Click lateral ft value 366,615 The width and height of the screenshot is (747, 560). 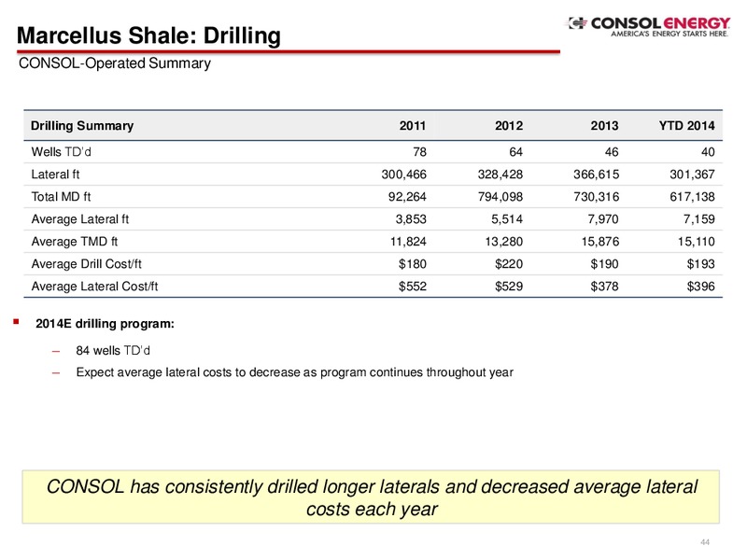[x=597, y=175]
